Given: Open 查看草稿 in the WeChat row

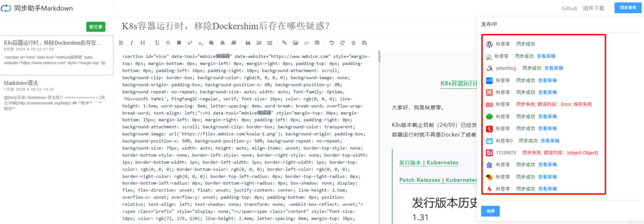Looking at the screenshot, I should [x=548, y=117].
